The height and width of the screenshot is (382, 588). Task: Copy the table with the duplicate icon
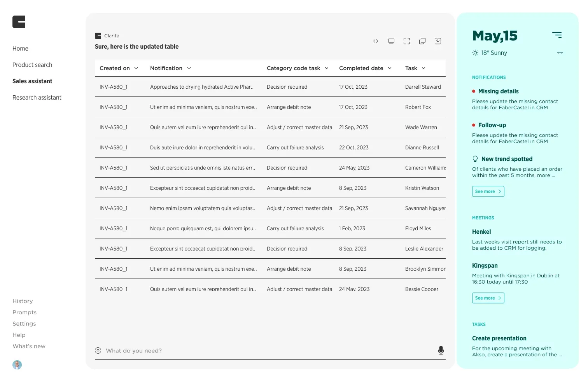click(422, 41)
